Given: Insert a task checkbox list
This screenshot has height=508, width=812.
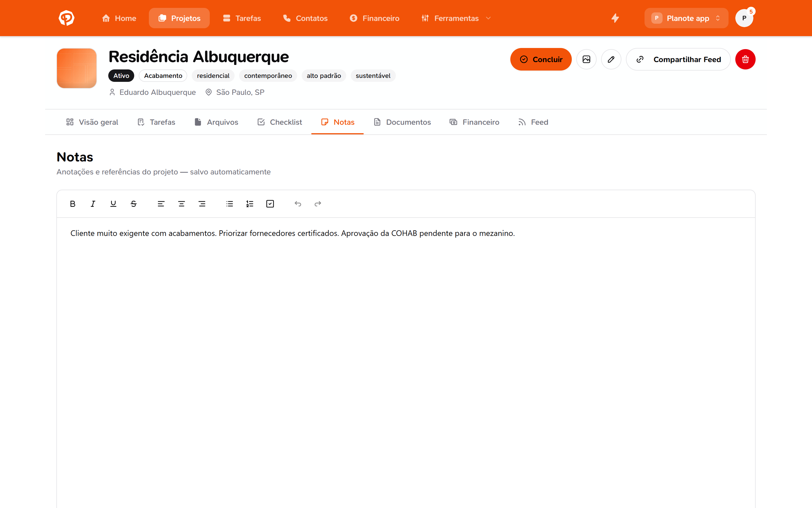Looking at the screenshot, I should pos(270,203).
